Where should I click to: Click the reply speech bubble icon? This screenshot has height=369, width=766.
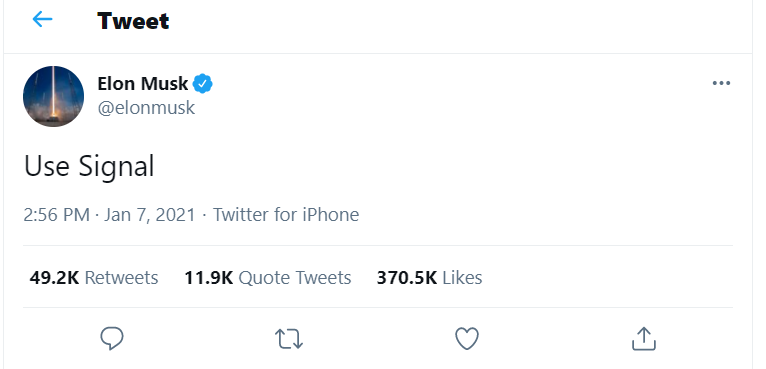(112, 338)
